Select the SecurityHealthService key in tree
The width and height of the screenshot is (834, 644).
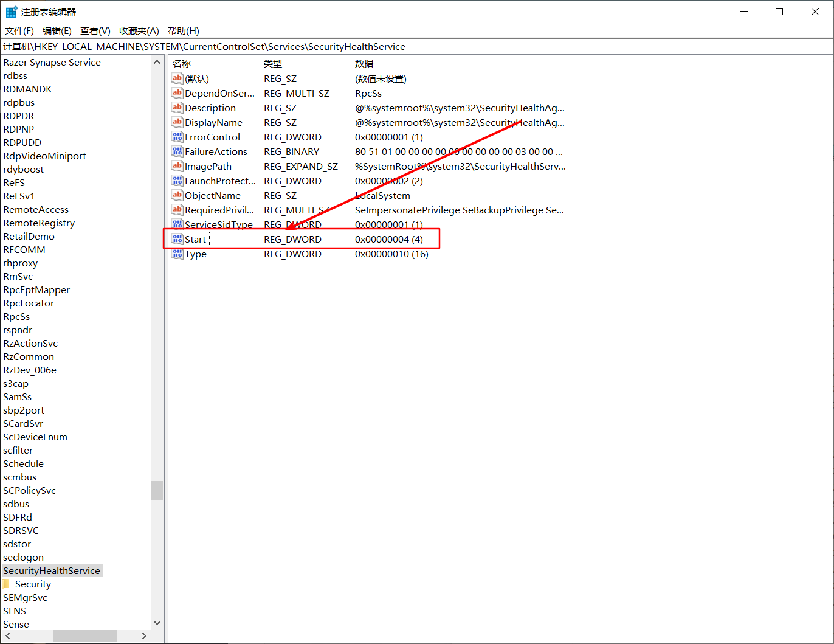point(52,570)
